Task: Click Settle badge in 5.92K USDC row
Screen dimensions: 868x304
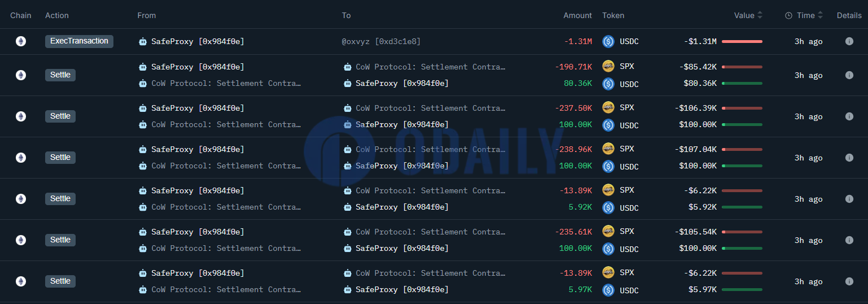Action: [x=60, y=199]
